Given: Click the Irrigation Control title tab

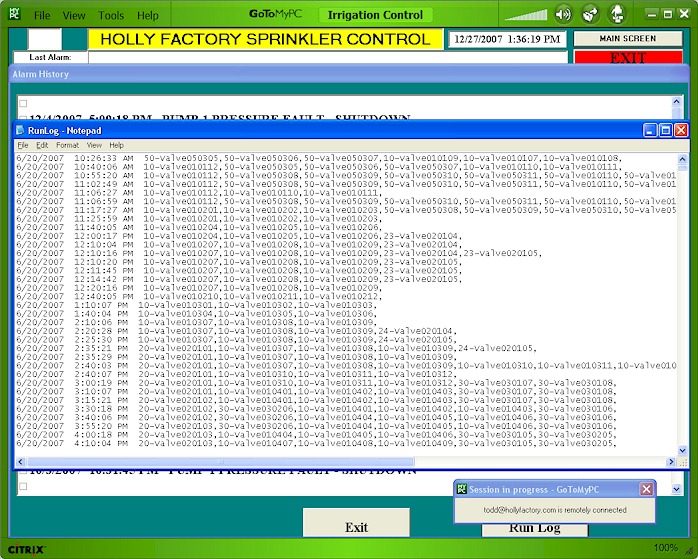Looking at the screenshot, I should click(375, 15).
